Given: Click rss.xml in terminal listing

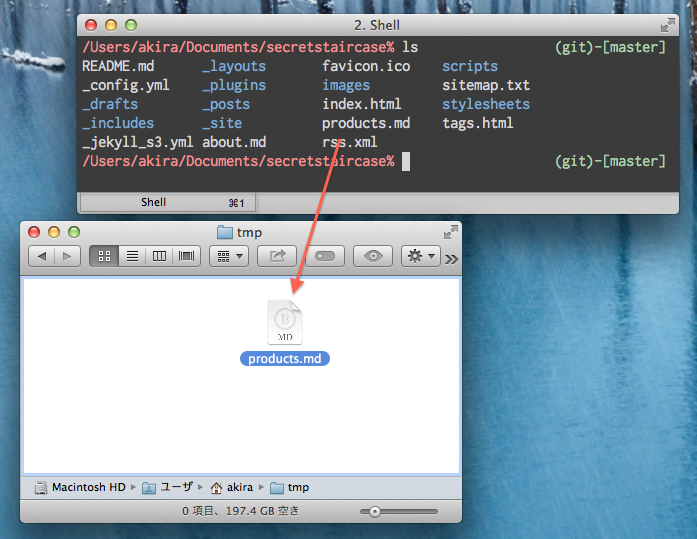Looking at the screenshot, I should coord(350,142).
